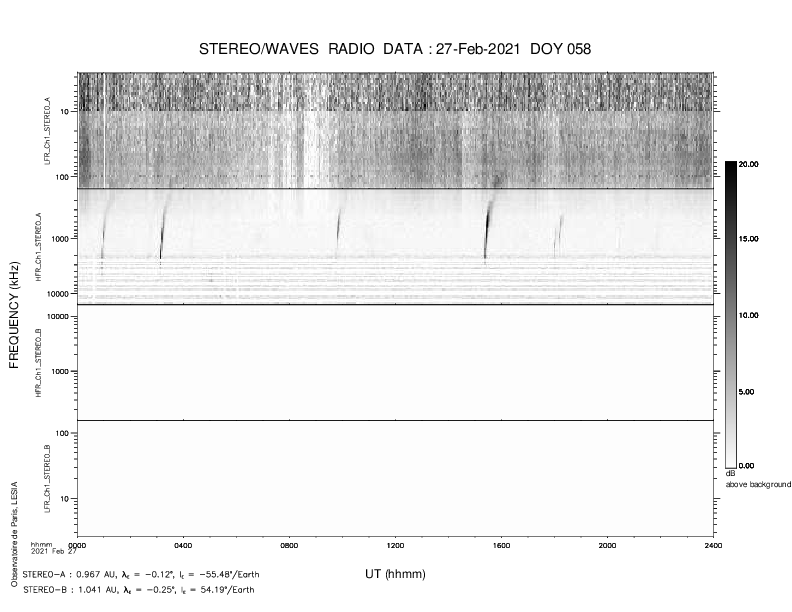Click the Observatoire de Paris, LESIA credit
This screenshot has height=612, width=792.
[x=14, y=534]
